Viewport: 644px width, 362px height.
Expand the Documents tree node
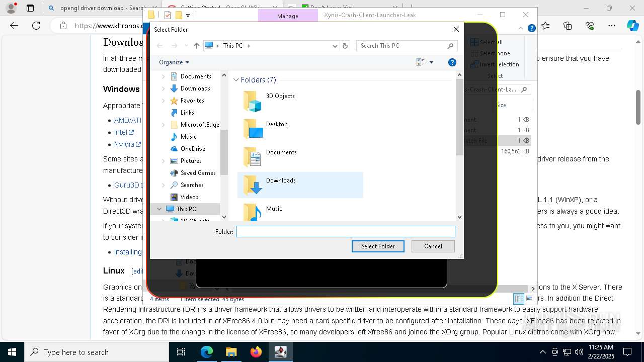pyautogui.click(x=163, y=76)
